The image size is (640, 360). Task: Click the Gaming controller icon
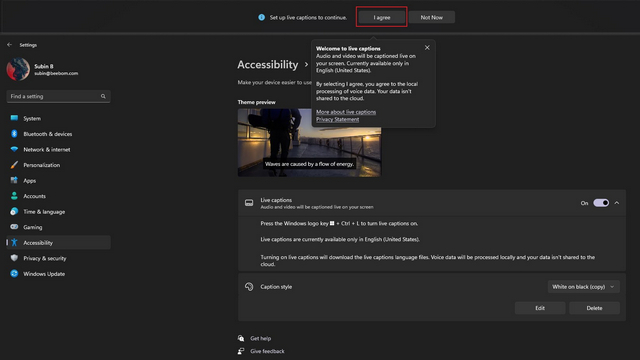point(14,227)
